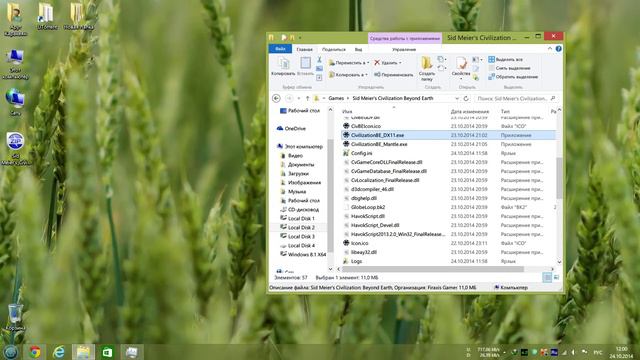Click the Up one level arrow
The image size is (640, 360).
[307, 98]
